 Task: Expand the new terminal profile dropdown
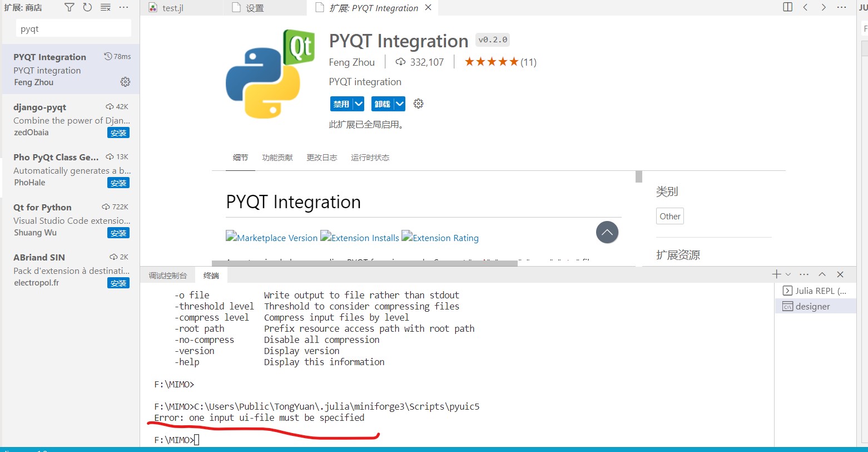(x=788, y=274)
